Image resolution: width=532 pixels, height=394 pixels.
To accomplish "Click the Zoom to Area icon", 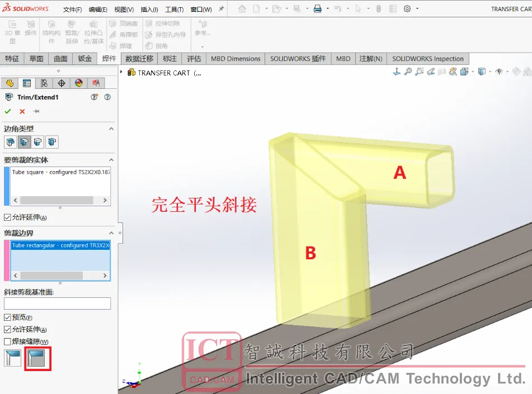I will (x=420, y=72).
